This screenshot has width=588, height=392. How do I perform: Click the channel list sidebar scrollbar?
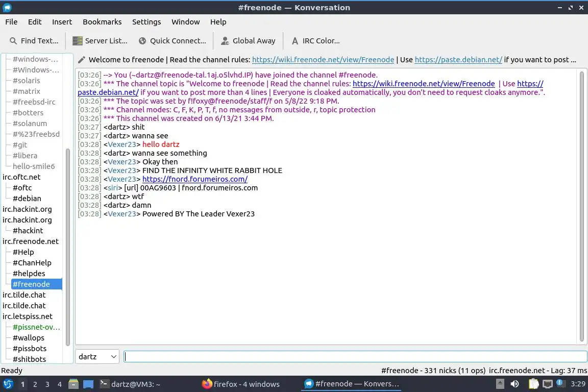68,247
